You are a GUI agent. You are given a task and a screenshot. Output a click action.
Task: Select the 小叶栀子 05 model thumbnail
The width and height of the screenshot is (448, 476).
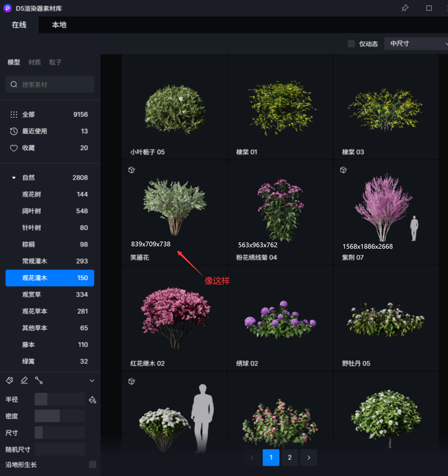(174, 107)
